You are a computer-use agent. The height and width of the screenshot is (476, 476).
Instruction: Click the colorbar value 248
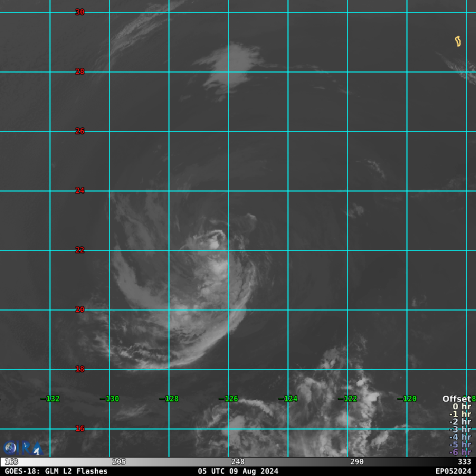pos(238,462)
